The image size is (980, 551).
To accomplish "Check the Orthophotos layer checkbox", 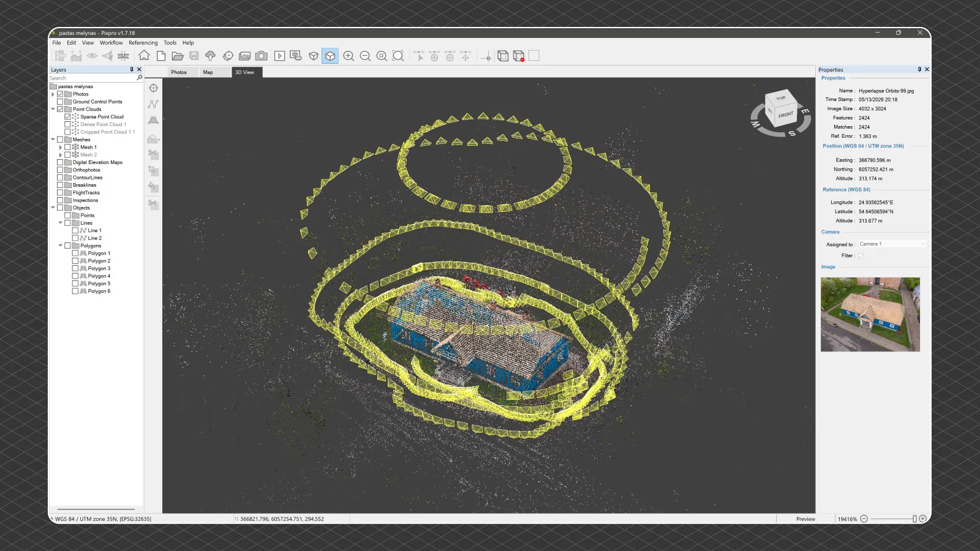I will tap(60, 170).
